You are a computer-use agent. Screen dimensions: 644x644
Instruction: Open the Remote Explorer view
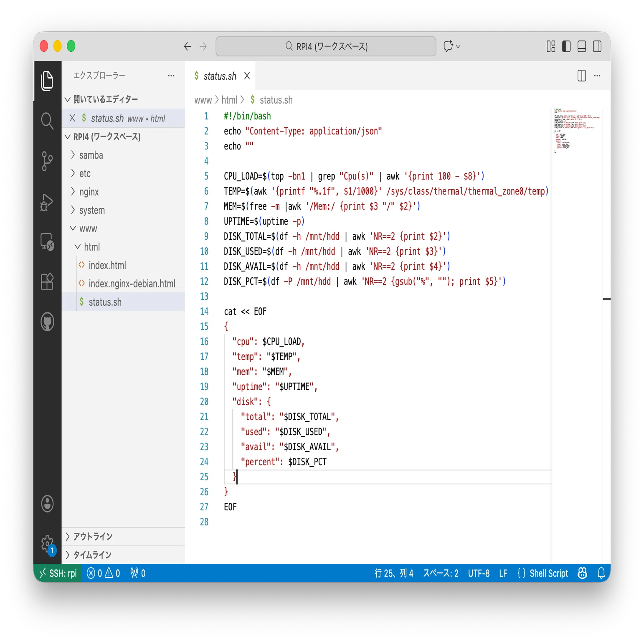(x=47, y=242)
